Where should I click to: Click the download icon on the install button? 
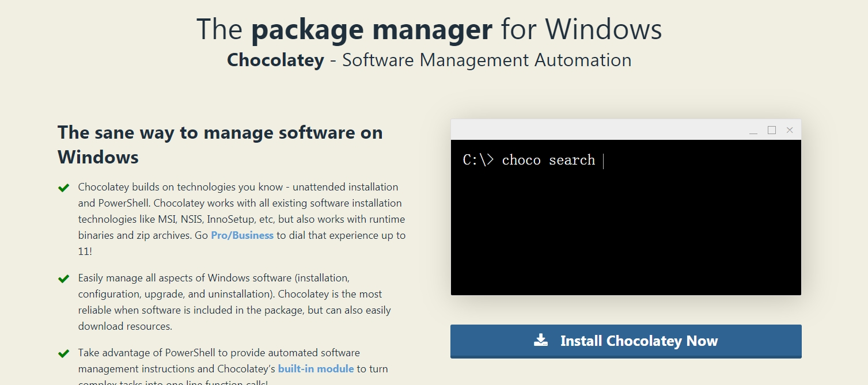point(541,340)
